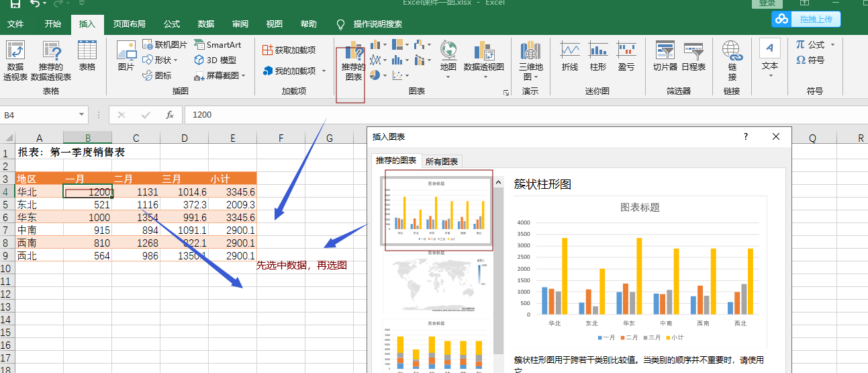
Task: Insert line sparkline (折线)
Action: [x=570, y=56]
